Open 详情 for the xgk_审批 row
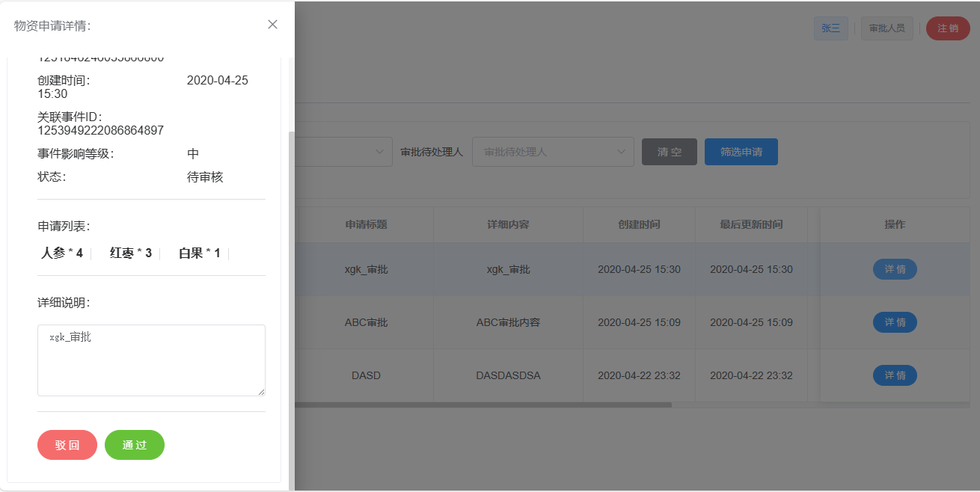Image resolution: width=980 pixels, height=492 pixels. click(895, 269)
